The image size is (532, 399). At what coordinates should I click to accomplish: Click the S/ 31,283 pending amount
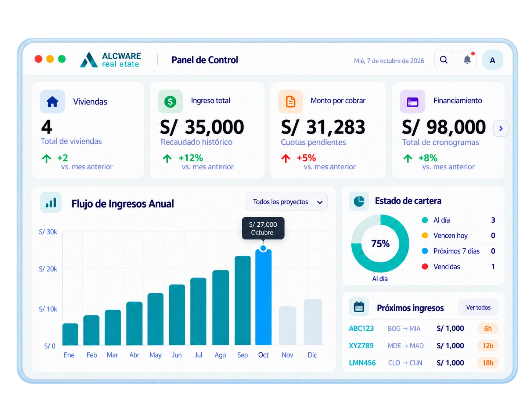[x=323, y=127]
